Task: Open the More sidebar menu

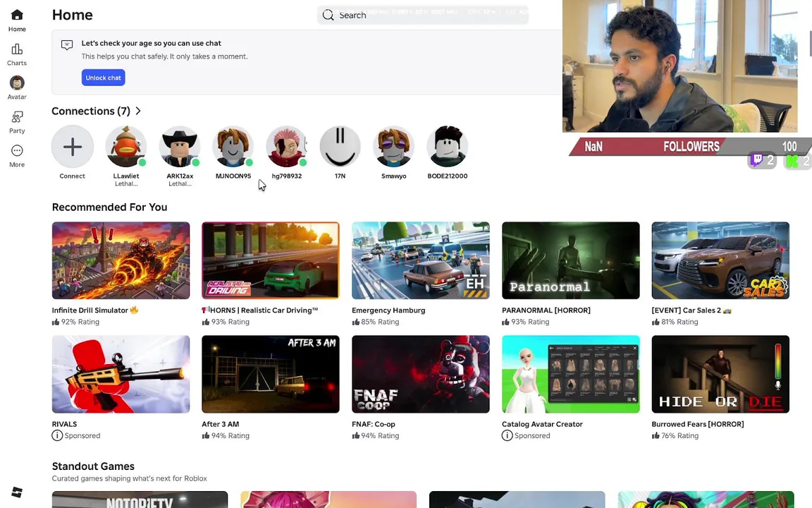Action: pos(17,150)
